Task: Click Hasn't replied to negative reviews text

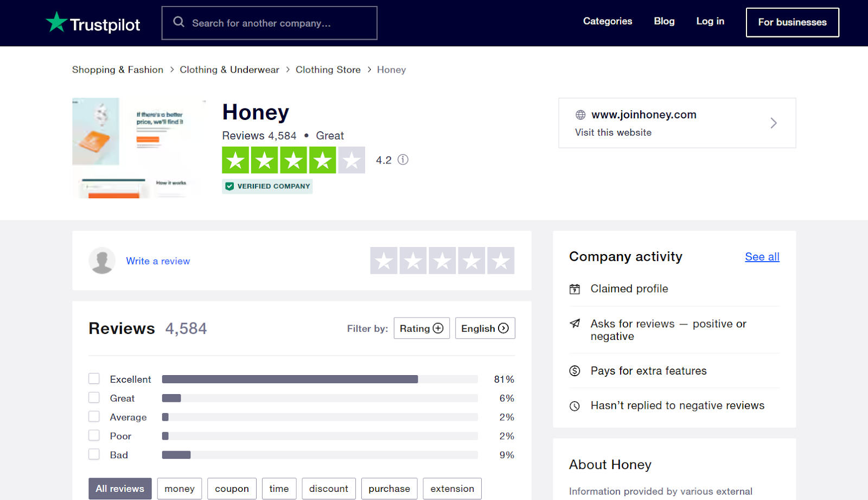Action: (x=678, y=406)
